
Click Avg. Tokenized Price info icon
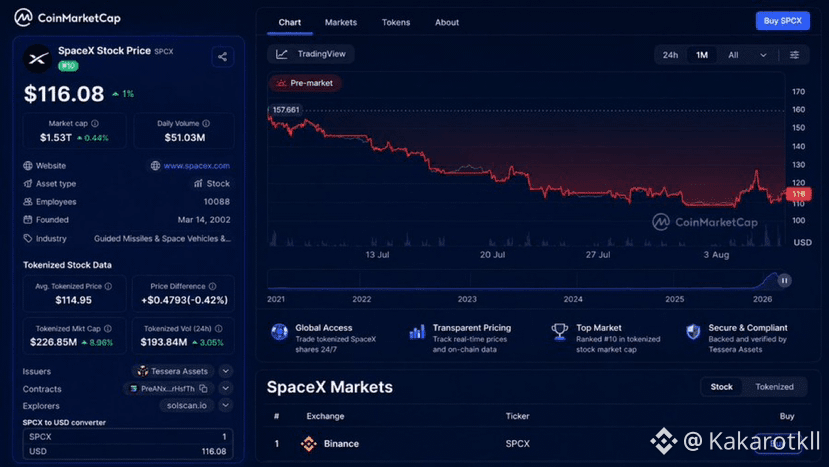click(x=108, y=286)
